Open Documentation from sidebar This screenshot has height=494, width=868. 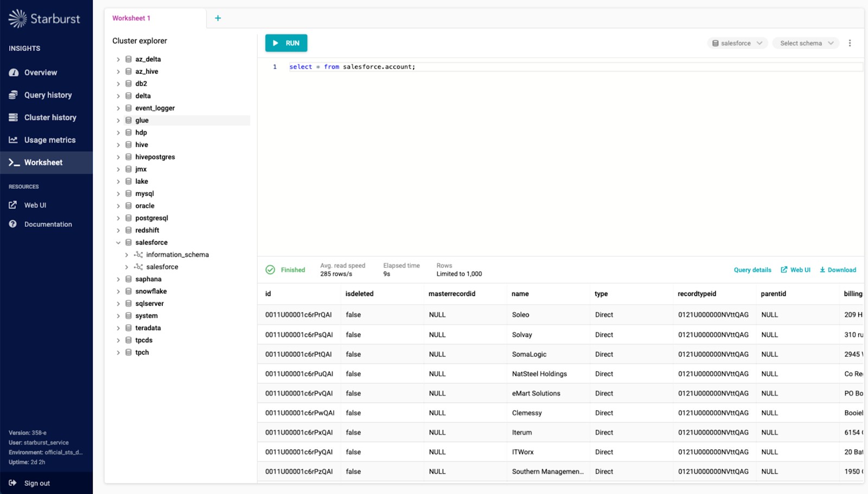tap(48, 224)
